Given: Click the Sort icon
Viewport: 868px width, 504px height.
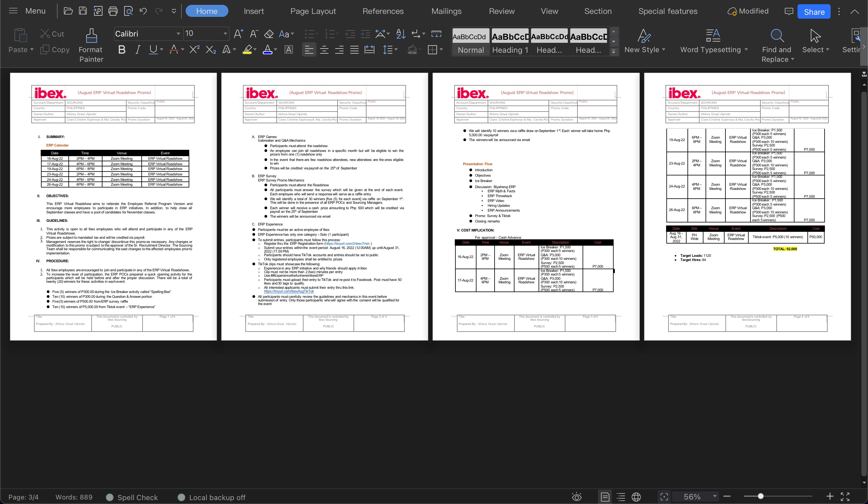Looking at the screenshot, I should click(401, 34).
